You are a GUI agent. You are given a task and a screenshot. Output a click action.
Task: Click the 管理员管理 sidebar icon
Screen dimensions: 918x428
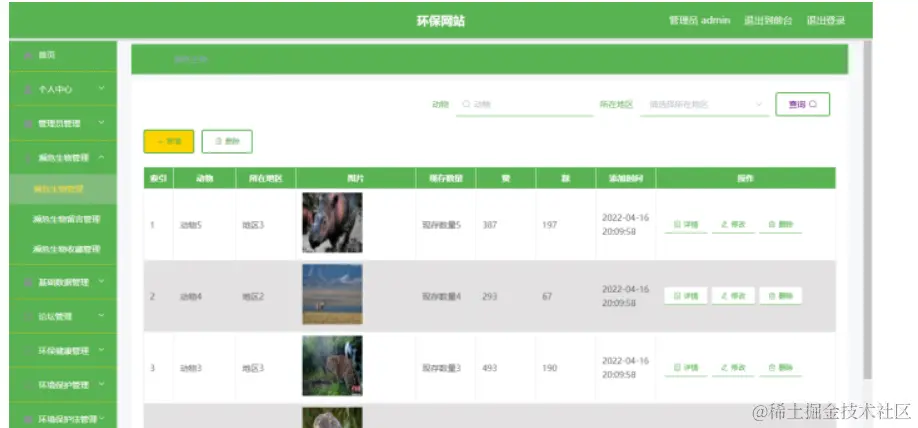pyautogui.click(x=28, y=124)
